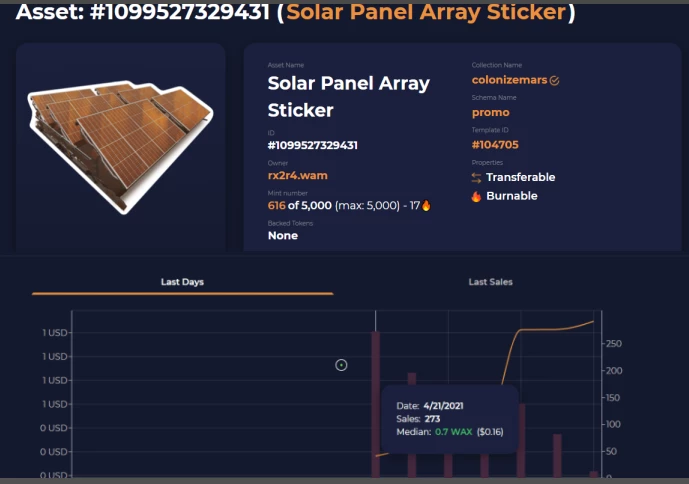The width and height of the screenshot is (689, 484).
Task: Click the Solar Panel Array Sticker image
Action: 120,147
